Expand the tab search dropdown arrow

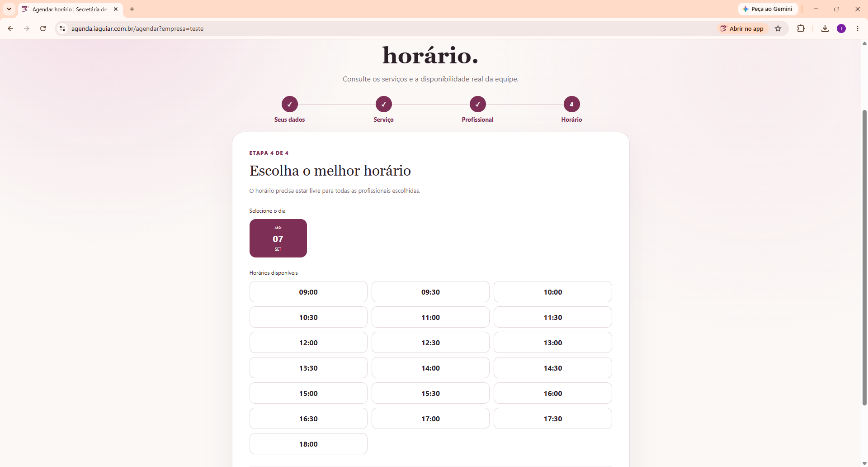click(9, 9)
